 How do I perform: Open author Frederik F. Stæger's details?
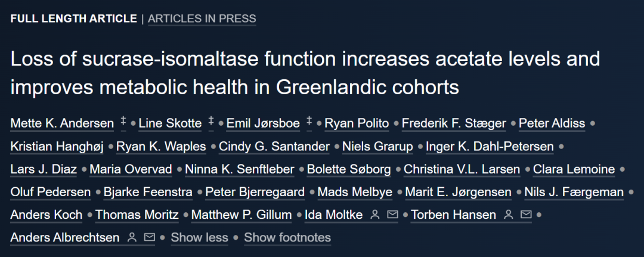454,123
